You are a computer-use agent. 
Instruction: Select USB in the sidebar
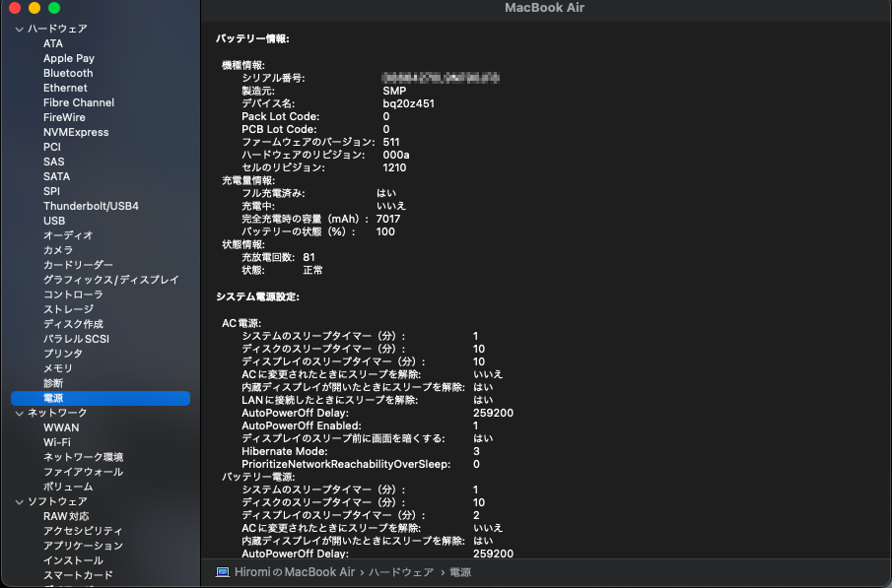click(54, 222)
